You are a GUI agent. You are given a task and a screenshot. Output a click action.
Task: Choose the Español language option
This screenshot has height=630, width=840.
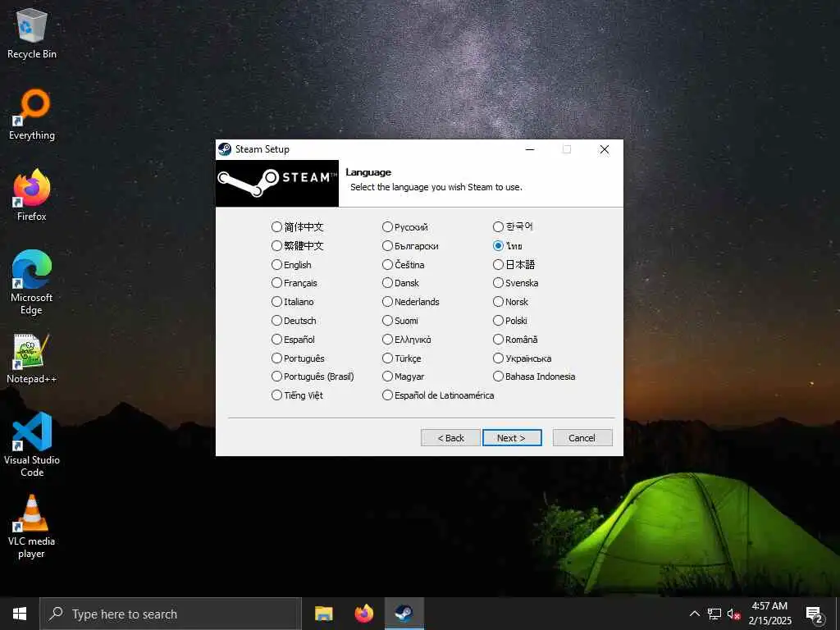coord(293,339)
